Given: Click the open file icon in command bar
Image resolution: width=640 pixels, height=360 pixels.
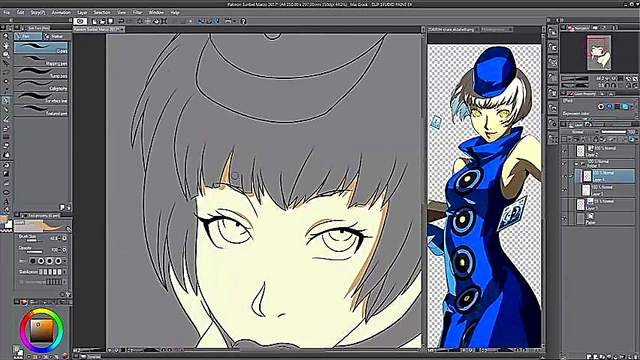Looking at the screenshot, I should [x=102, y=21].
